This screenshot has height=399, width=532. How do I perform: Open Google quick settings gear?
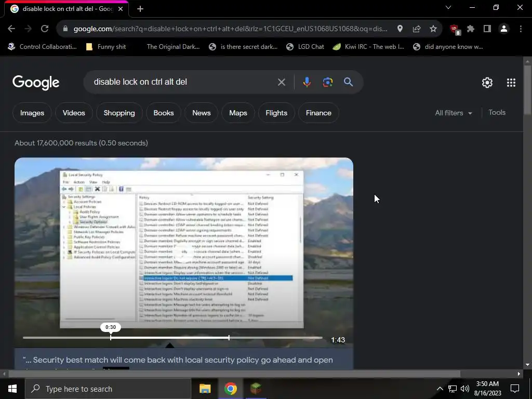coord(487,83)
